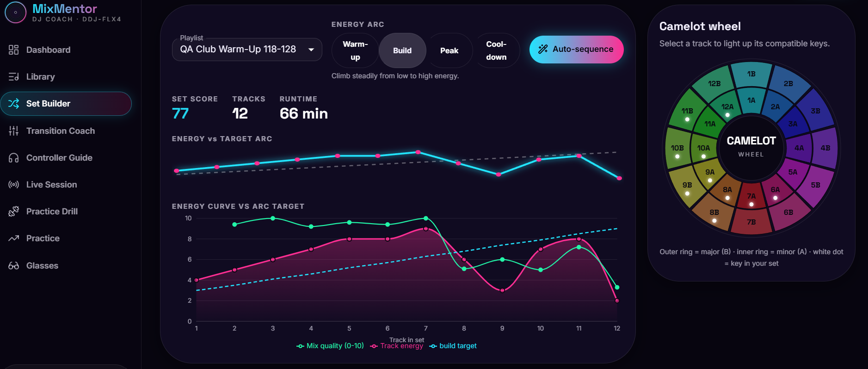This screenshot has width=868, height=369.
Task: Click the 4B wheel segment
Action: point(825,148)
